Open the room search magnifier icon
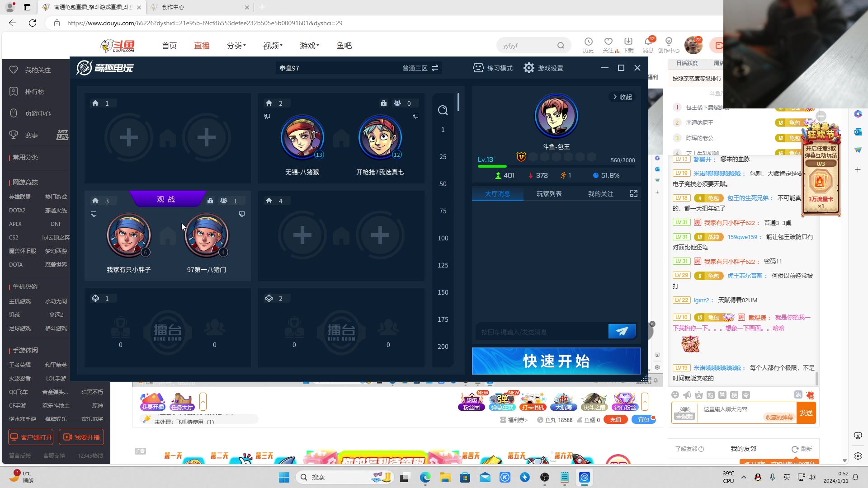This screenshot has height=488, width=868. [x=443, y=110]
